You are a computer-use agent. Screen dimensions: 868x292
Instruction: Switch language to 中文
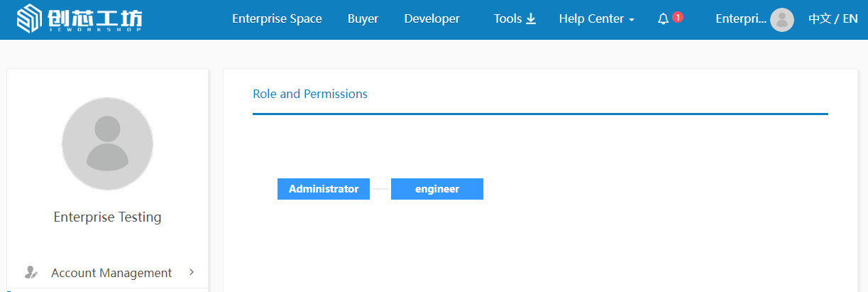pos(819,19)
